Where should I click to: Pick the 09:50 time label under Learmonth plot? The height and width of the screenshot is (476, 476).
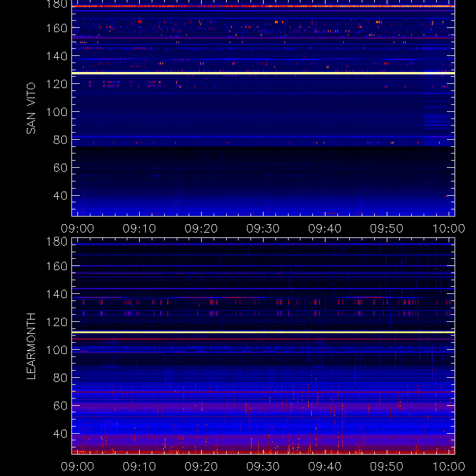click(x=386, y=466)
